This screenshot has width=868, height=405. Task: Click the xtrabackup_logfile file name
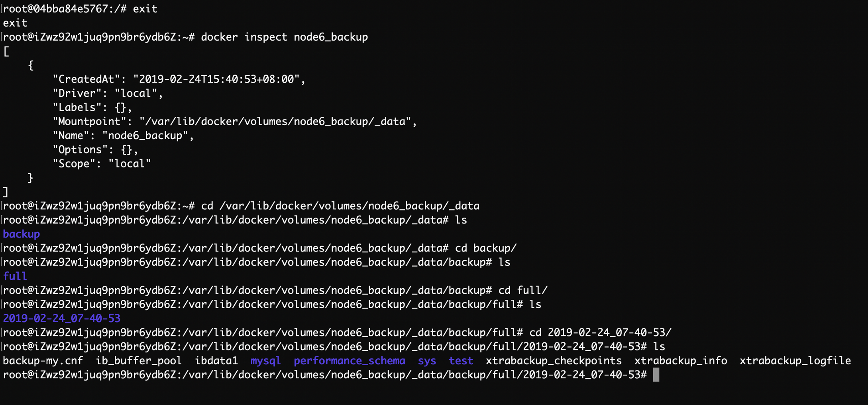[795, 361]
